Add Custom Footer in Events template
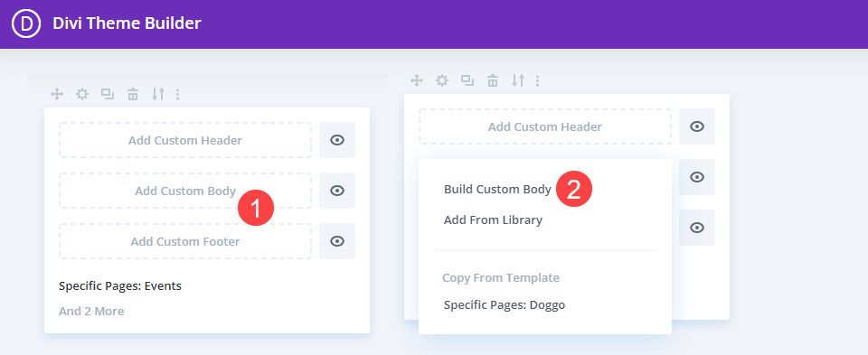This screenshot has height=355, width=868. 185,241
